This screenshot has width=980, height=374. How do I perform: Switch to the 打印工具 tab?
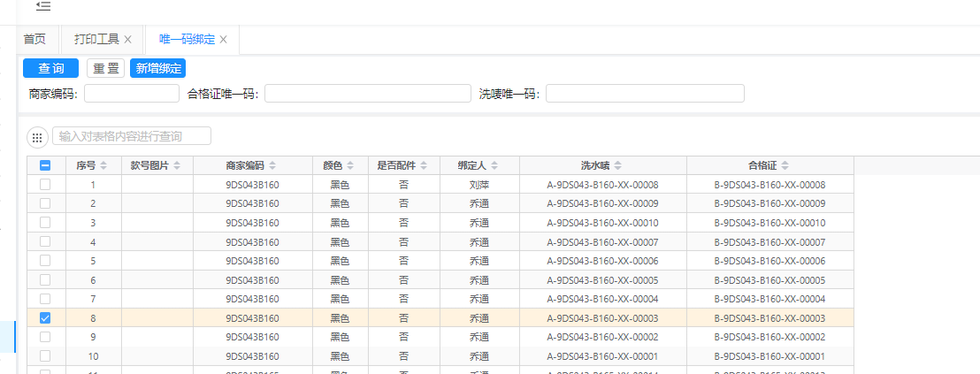point(96,39)
